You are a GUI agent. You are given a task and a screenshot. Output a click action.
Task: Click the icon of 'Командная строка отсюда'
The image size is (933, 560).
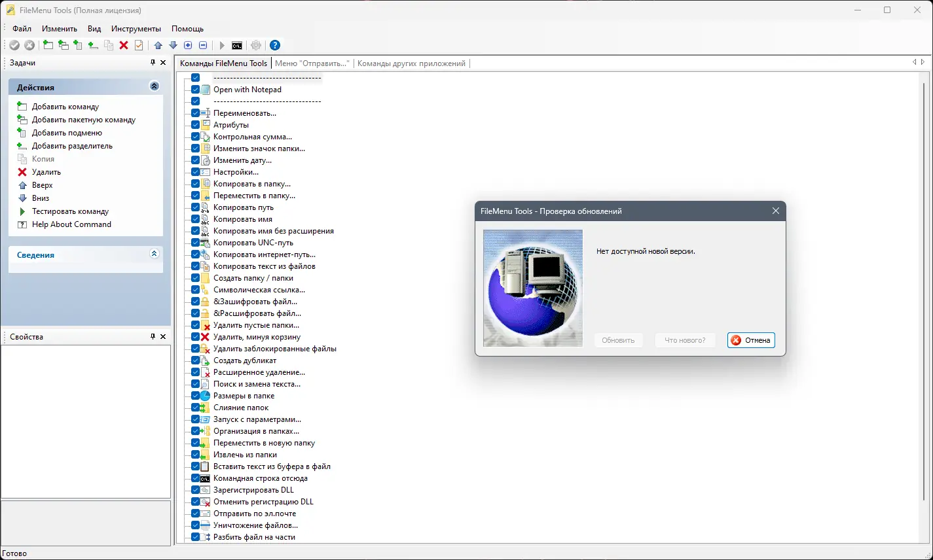click(x=205, y=478)
